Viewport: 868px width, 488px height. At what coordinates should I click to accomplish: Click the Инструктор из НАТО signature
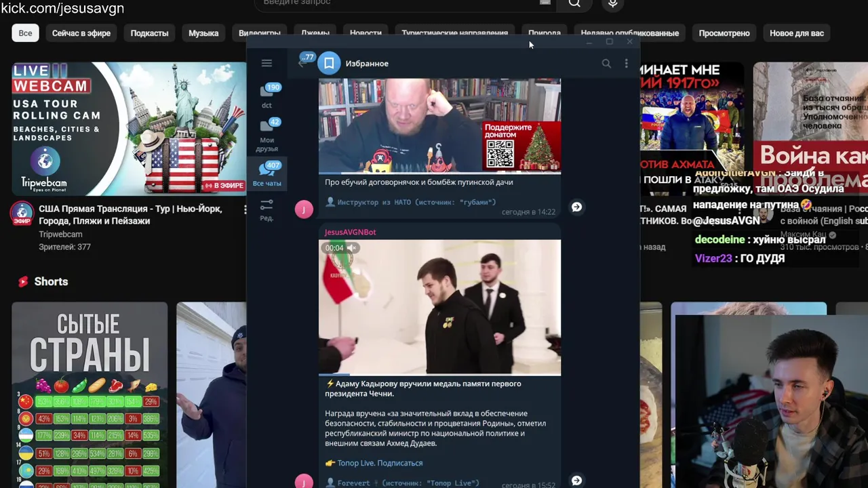(x=411, y=202)
